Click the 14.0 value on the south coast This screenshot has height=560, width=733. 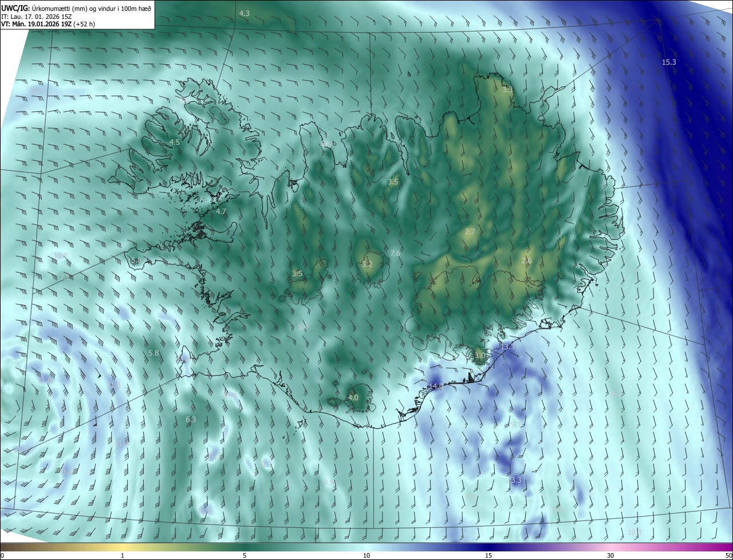click(x=435, y=387)
